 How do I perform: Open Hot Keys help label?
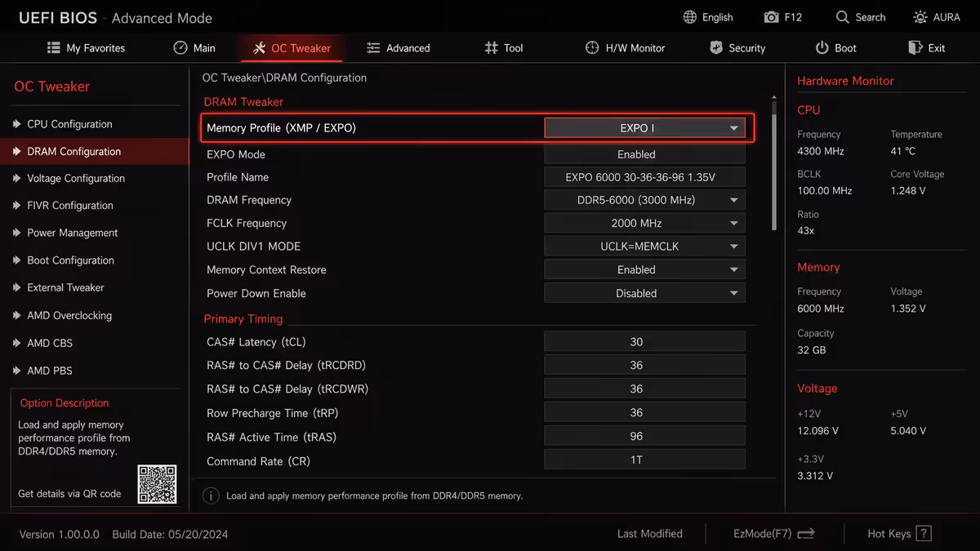point(889,534)
